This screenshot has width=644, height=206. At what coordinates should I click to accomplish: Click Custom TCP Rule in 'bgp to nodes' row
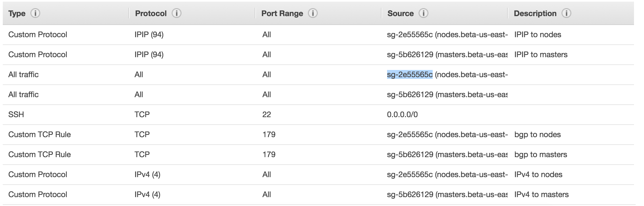click(39, 134)
